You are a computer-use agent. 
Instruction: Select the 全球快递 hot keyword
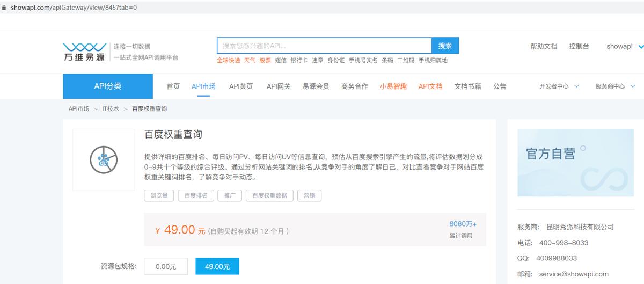(229, 61)
